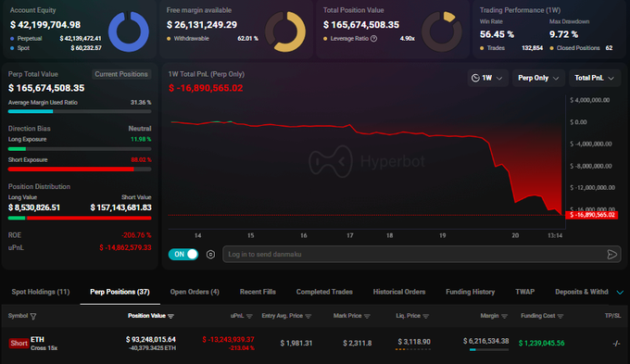Click the Perpetual $ 42,139,472.41 legend entry
This screenshot has width=630, height=364.
(56, 39)
